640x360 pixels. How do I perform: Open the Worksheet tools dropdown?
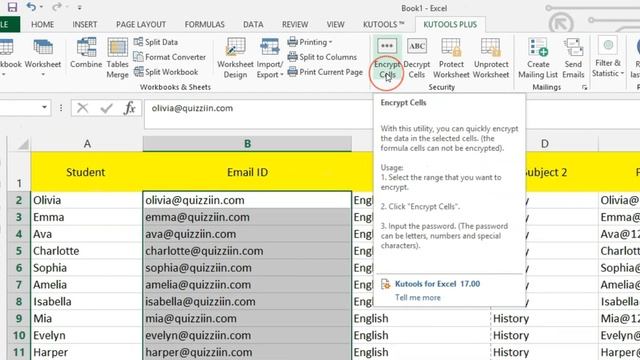tap(42, 58)
